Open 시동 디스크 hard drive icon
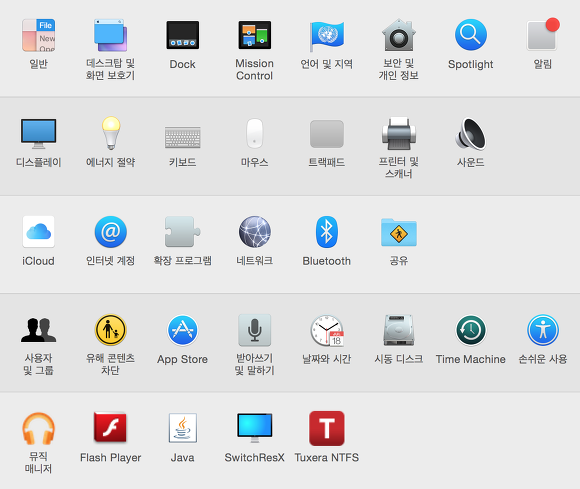Screen dimensions: 580x489 click(399, 330)
